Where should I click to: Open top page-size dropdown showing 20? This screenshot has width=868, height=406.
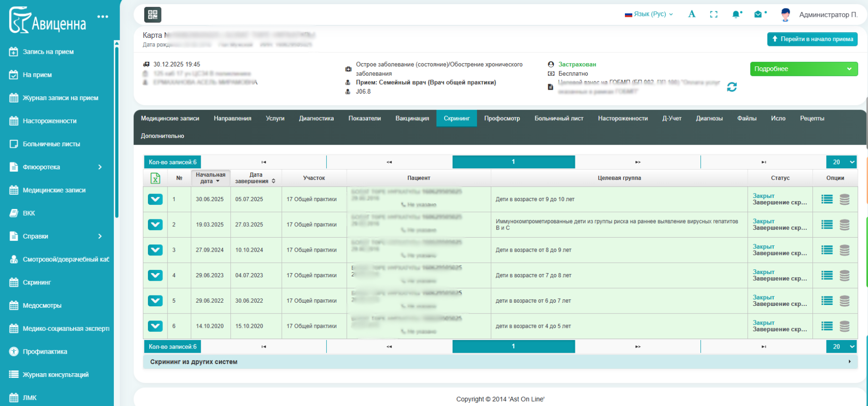pos(842,162)
